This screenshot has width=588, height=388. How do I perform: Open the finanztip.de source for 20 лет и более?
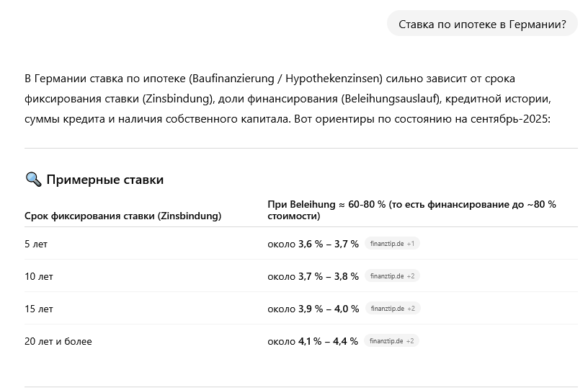point(391,341)
